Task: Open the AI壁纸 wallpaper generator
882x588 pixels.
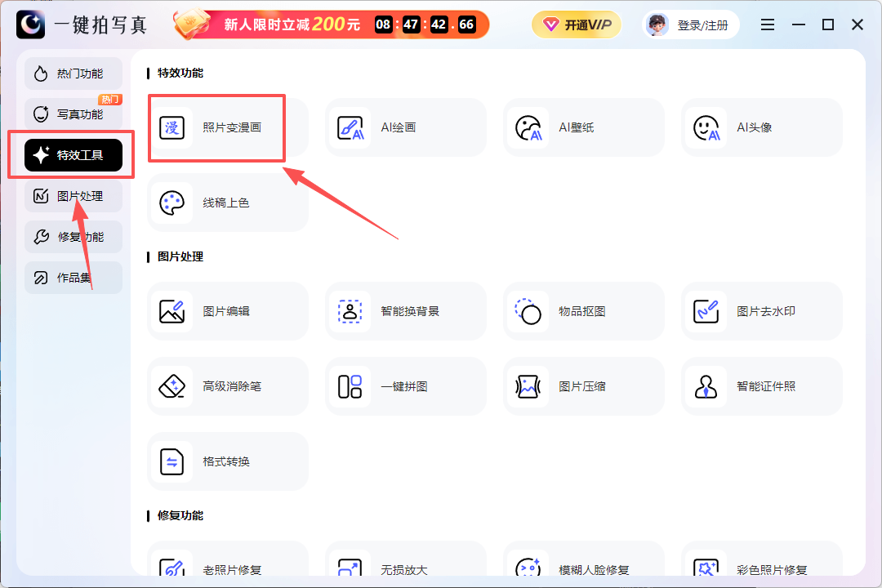Action: [584, 127]
